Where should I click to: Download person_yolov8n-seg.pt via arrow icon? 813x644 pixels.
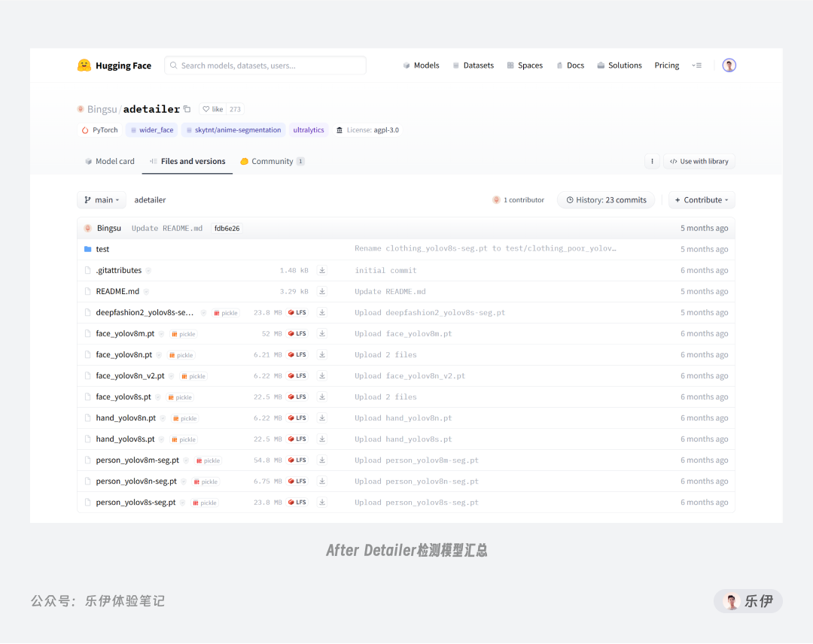(322, 481)
